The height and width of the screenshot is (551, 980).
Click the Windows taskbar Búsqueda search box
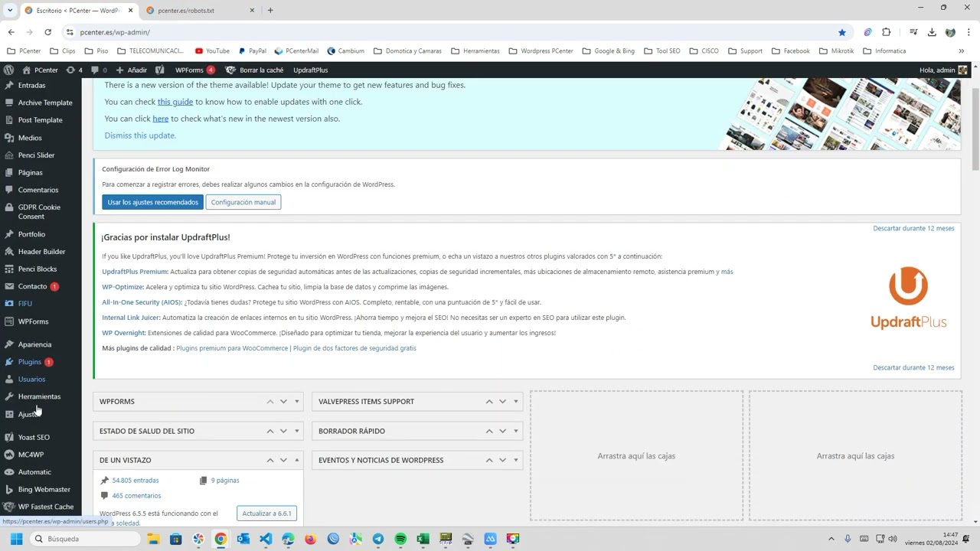(84, 539)
